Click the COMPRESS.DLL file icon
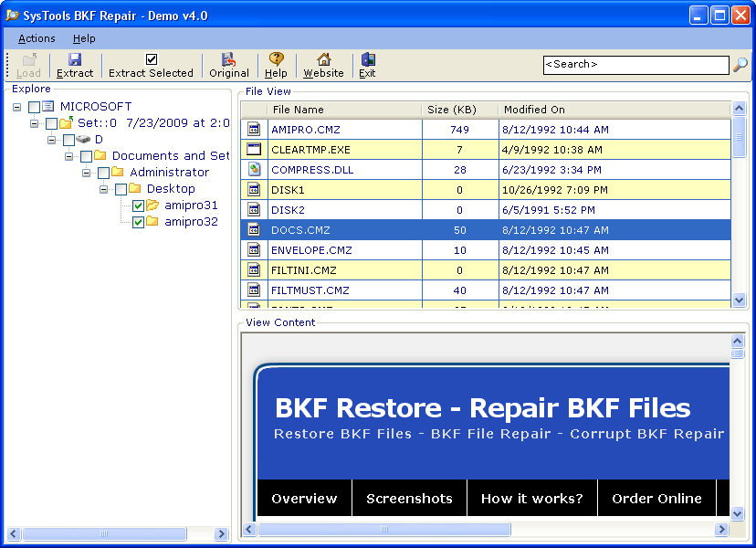Image resolution: width=756 pixels, height=548 pixels. 255,170
